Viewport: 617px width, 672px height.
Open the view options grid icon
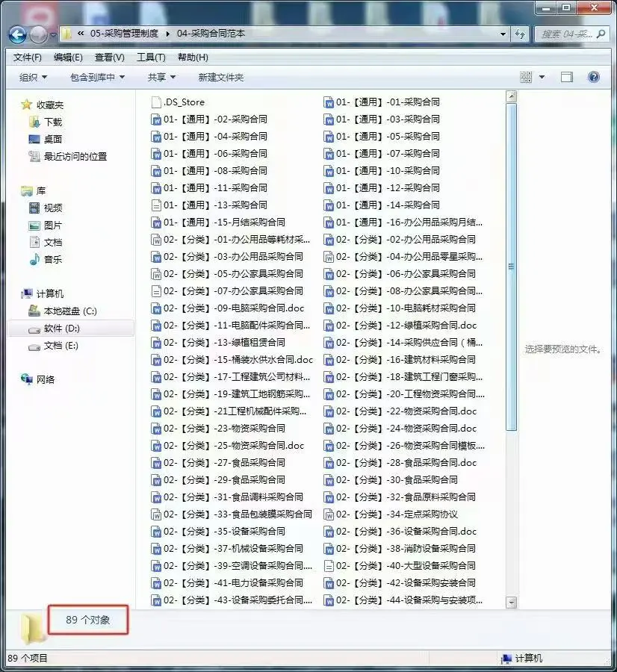click(x=526, y=77)
